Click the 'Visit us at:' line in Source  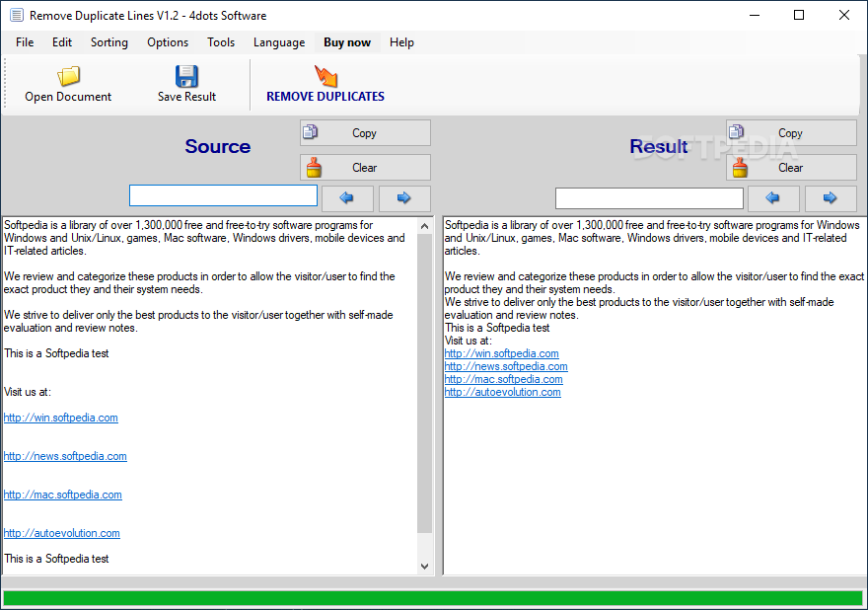point(28,392)
